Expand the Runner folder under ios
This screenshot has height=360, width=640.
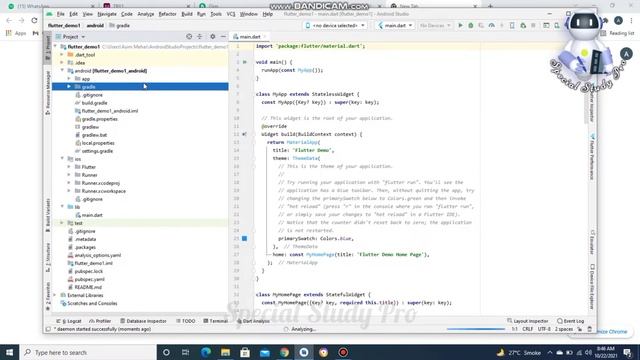point(69,175)
